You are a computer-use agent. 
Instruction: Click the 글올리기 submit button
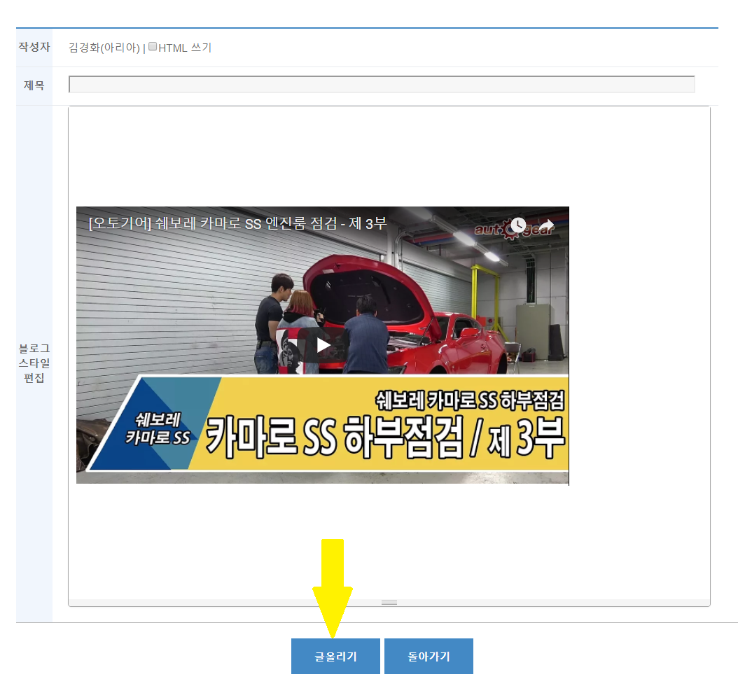click(x=335, y=657)
